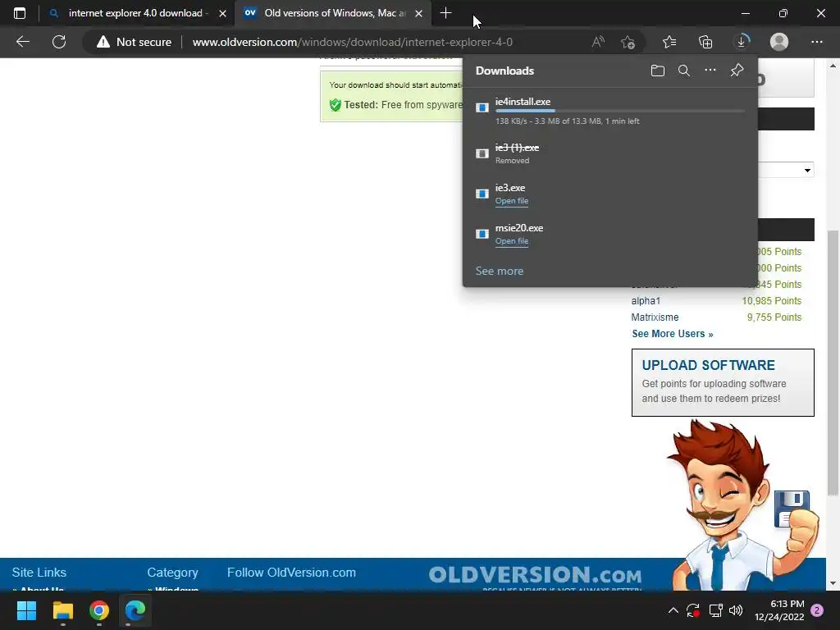Add this page to favorites
Screen dimensions: 840x630
coord(628,42)
